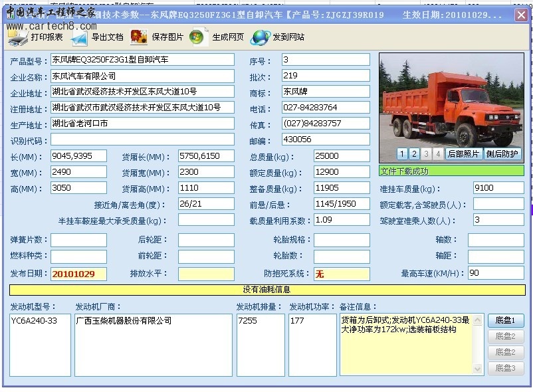The width and height of the screenshot is (533, 392).
Task: Open the 后部照片 rear photo
Action: 463,154
